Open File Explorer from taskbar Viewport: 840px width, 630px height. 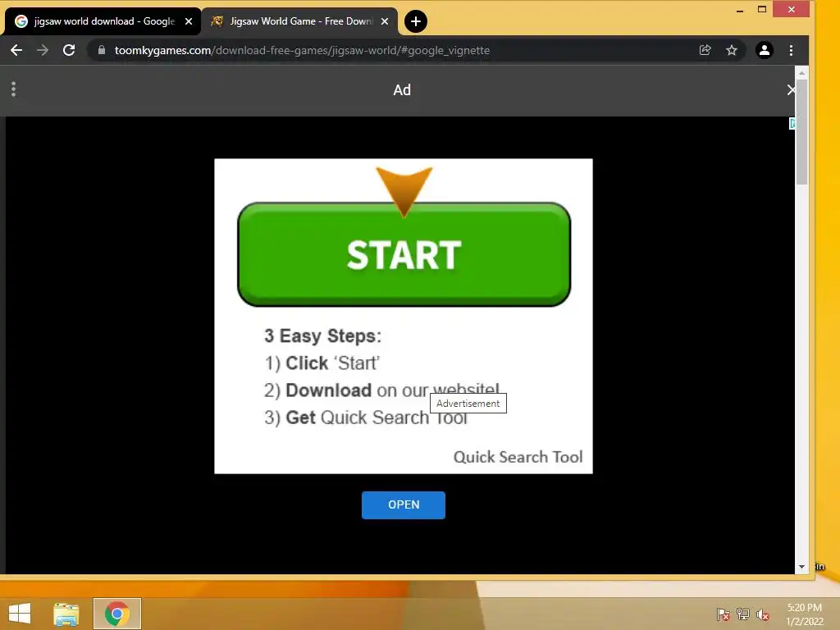(66, 614)
